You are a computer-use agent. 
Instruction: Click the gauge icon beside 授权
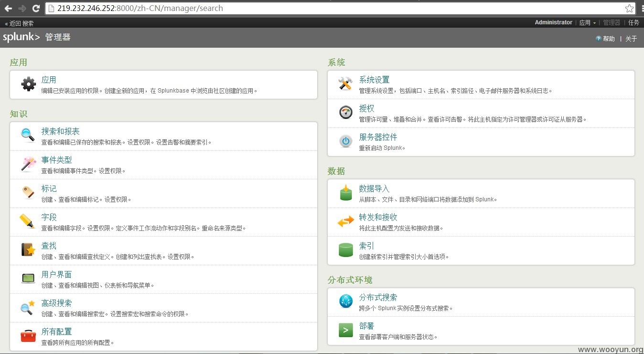(345, 113)
